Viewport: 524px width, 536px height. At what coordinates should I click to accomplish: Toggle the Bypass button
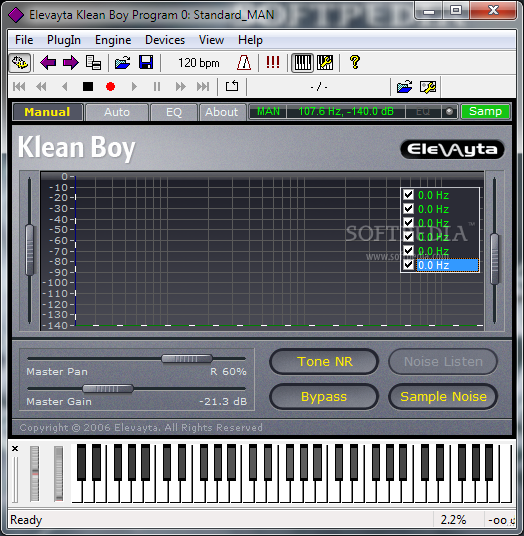point(324,397)
